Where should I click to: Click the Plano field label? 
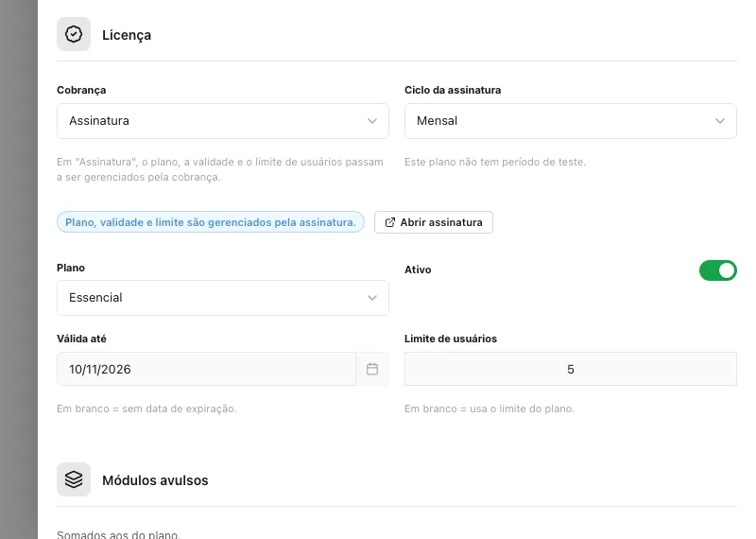[x=71, y=268]
